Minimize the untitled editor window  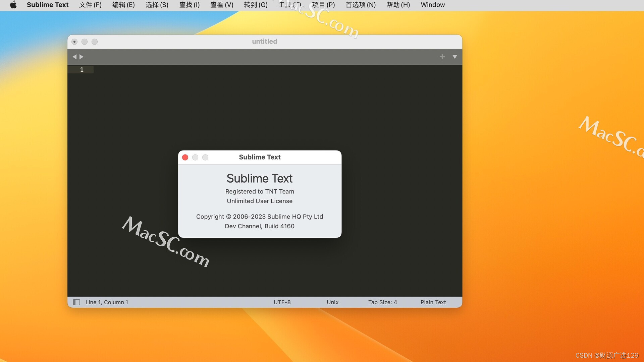[85, 42]
